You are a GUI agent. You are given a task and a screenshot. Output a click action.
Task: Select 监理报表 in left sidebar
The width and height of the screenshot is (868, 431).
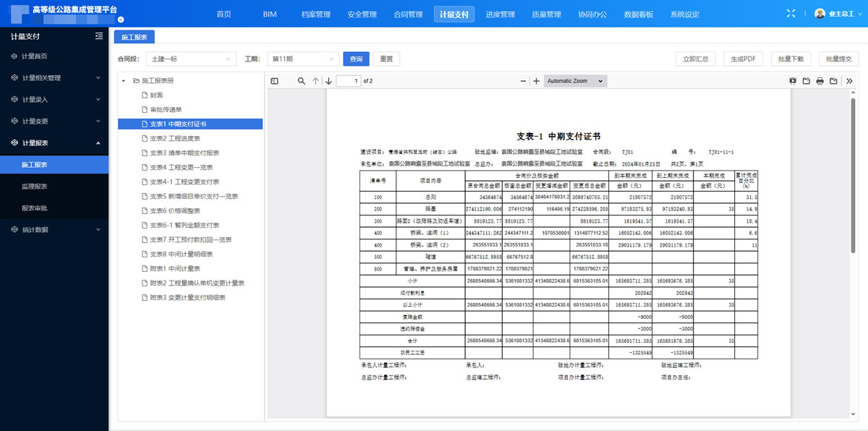tap(35, 187)
